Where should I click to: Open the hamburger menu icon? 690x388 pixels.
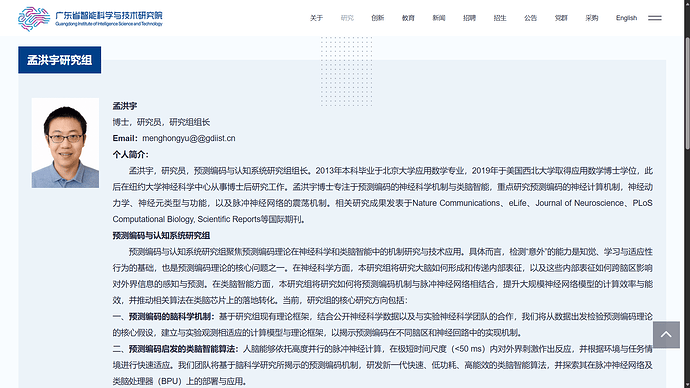click(655, 18)
